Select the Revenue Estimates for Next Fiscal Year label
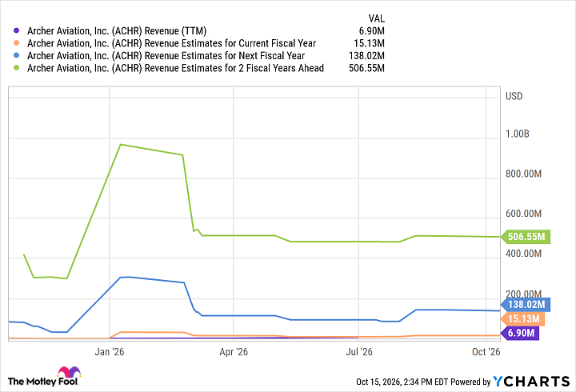576x392 pixels. (166, 56)
